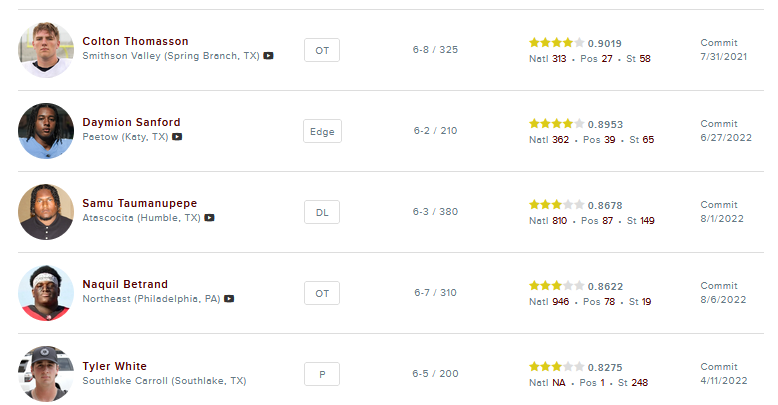778x405 pixels.
Task: Open the Naquil Betrand name link
Action: (125, 285)
